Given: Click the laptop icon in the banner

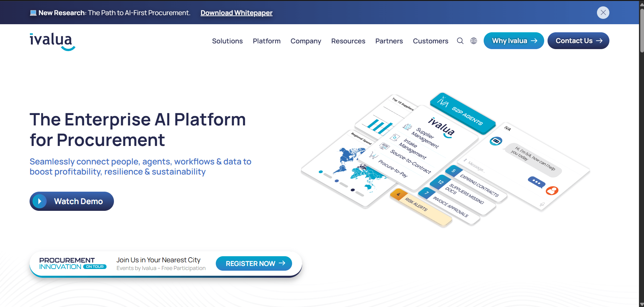Looking at the screenshot, I should pos(33,13).
